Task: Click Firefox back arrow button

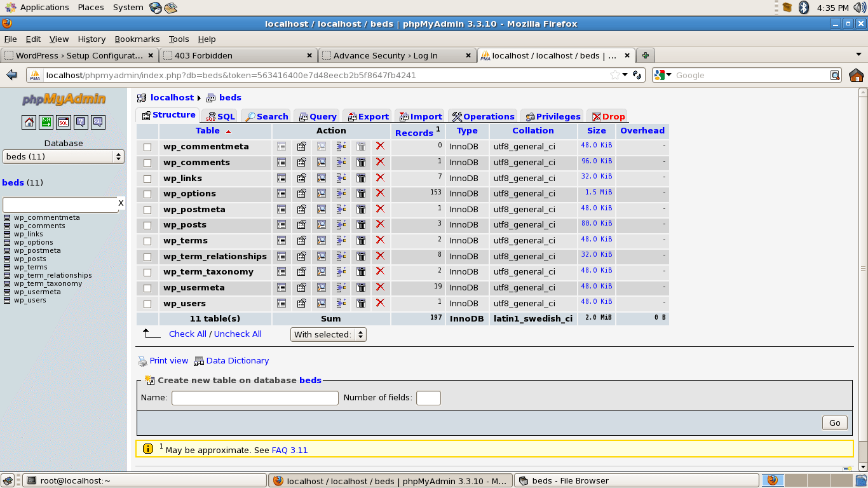Action: (11, 75)
